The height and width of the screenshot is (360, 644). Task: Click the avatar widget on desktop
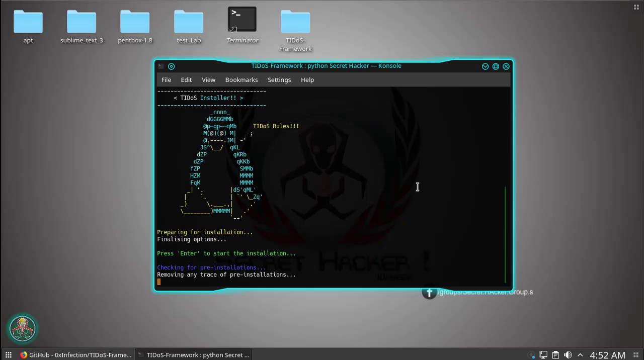(22, 328)
